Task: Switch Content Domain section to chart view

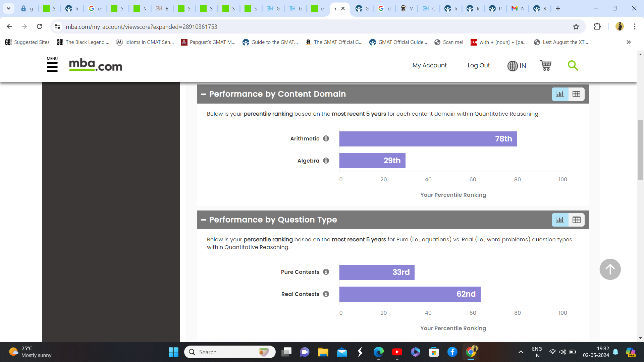Action: tap(560, 94)
